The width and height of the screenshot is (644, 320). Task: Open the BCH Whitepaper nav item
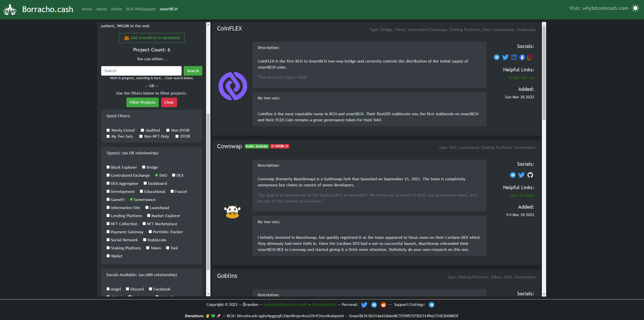[141, 9]
